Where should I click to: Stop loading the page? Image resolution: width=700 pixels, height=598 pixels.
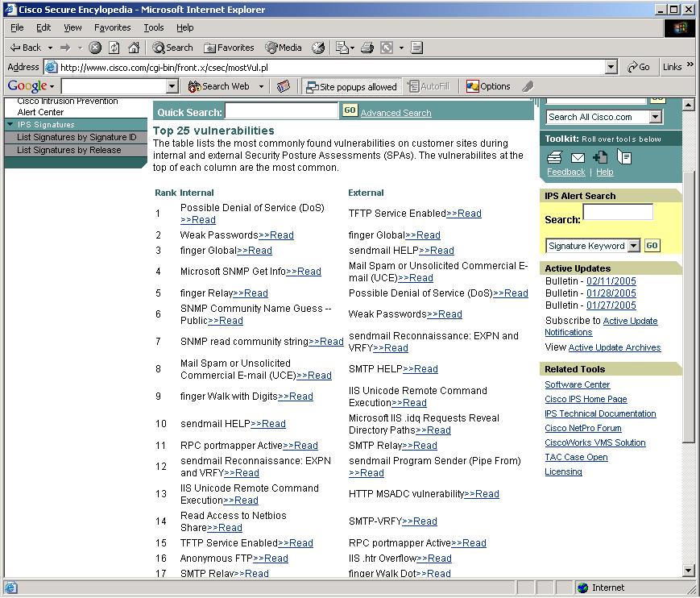click(x=94, y=48)
